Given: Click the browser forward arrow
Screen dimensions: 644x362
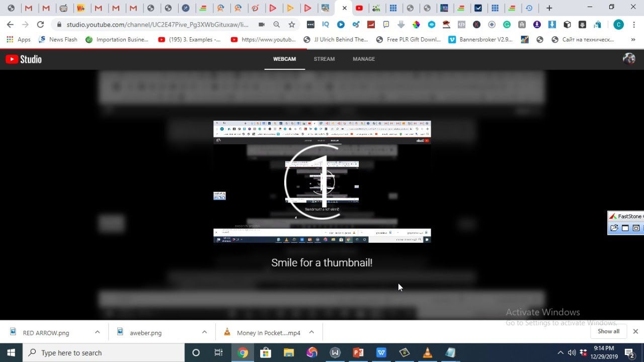Looking at the screenshot, I should [25, 24].
